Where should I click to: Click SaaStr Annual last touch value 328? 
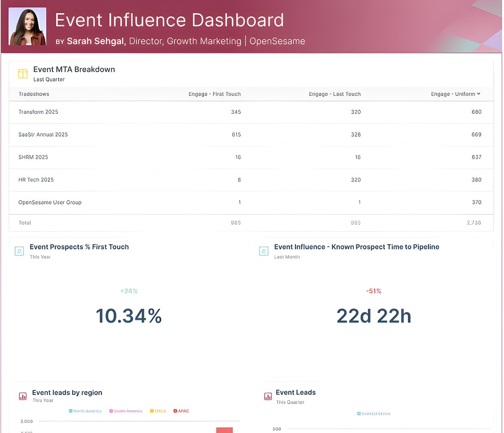click(356, 135)
